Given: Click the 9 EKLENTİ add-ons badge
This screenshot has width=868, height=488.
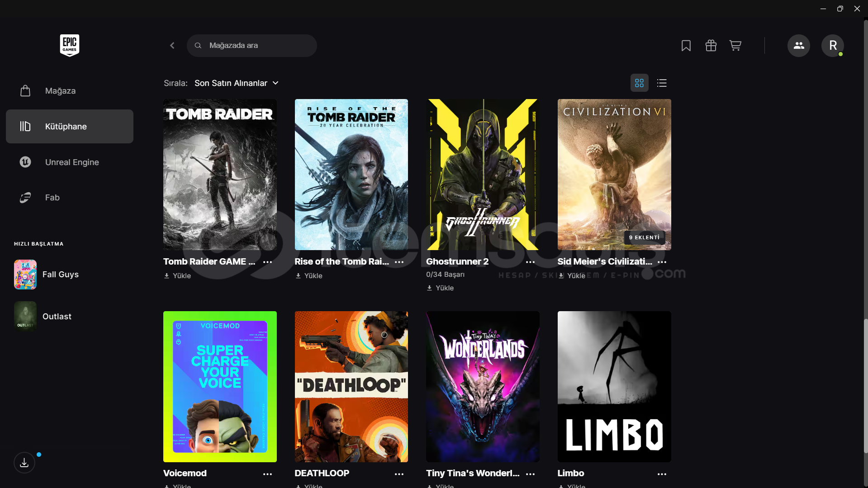Looking at the screenshot, I should (x=644, y=237).
